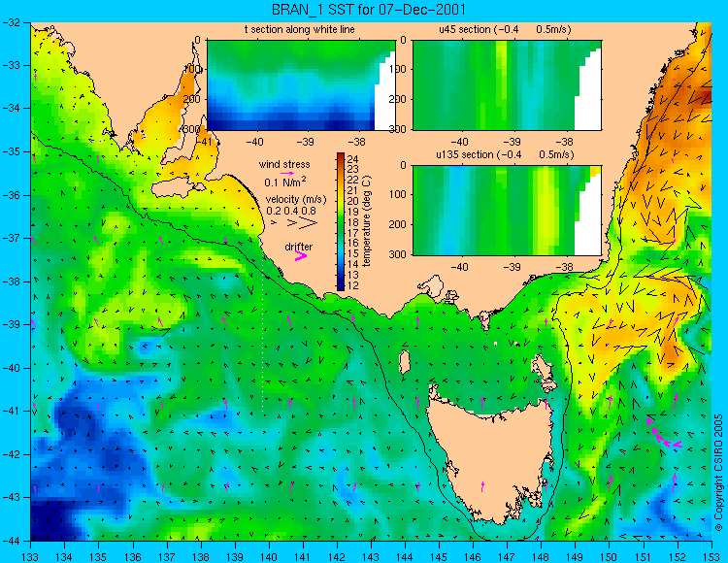Click the colorbar tick value '15'
The width and height of the screenshot is (728, 563).
click(353, 253)
